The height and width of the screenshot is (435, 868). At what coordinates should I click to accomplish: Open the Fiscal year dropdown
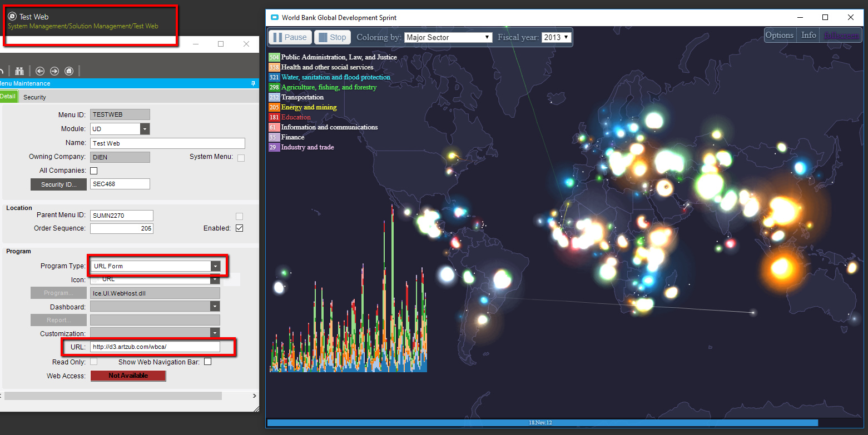tap(556, 37)
